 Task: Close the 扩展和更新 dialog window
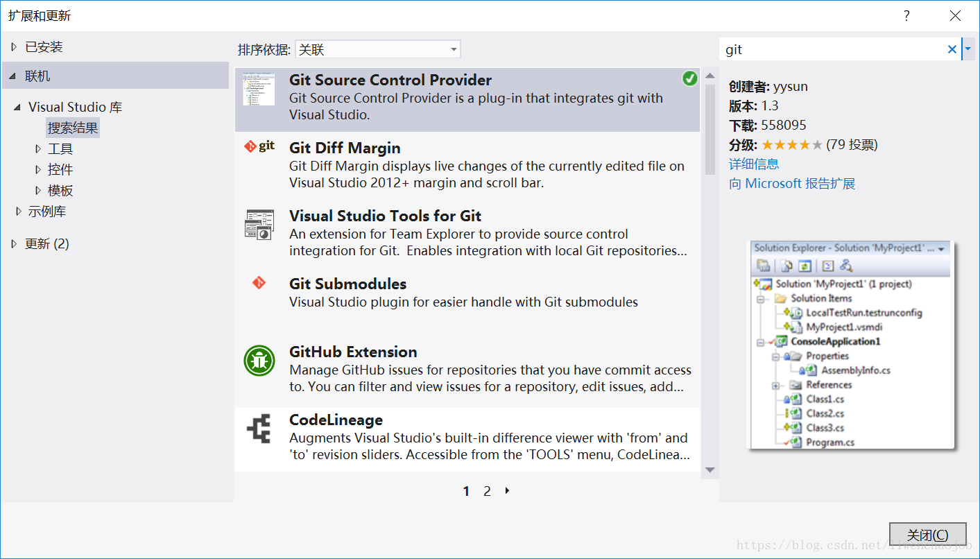[x=955, y=16]
